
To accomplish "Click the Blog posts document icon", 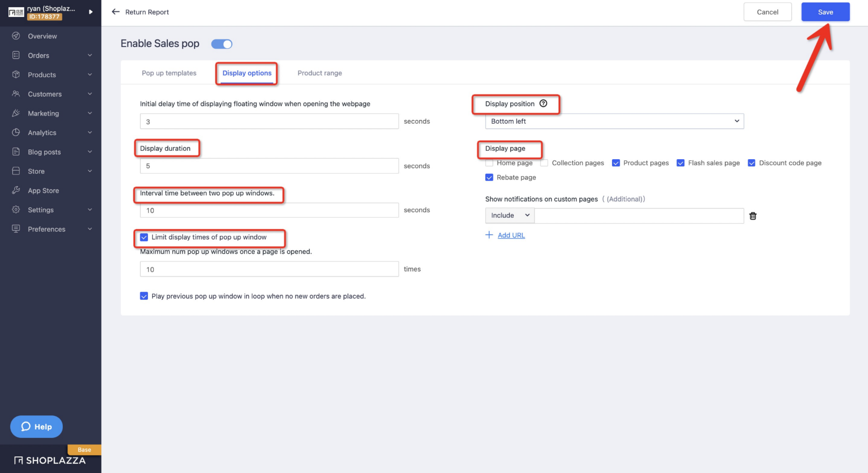I will pos(16,152).
